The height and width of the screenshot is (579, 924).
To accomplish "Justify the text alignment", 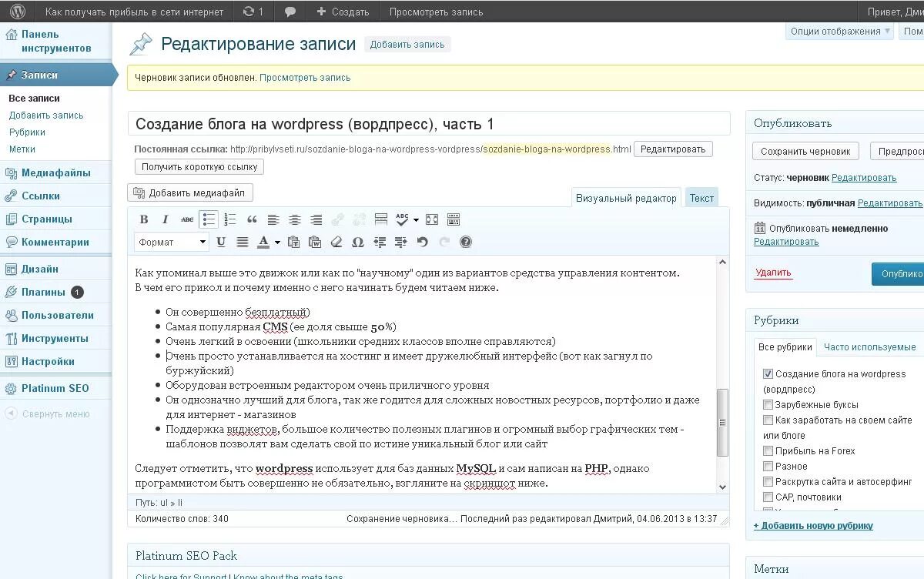I will point(243,242).
